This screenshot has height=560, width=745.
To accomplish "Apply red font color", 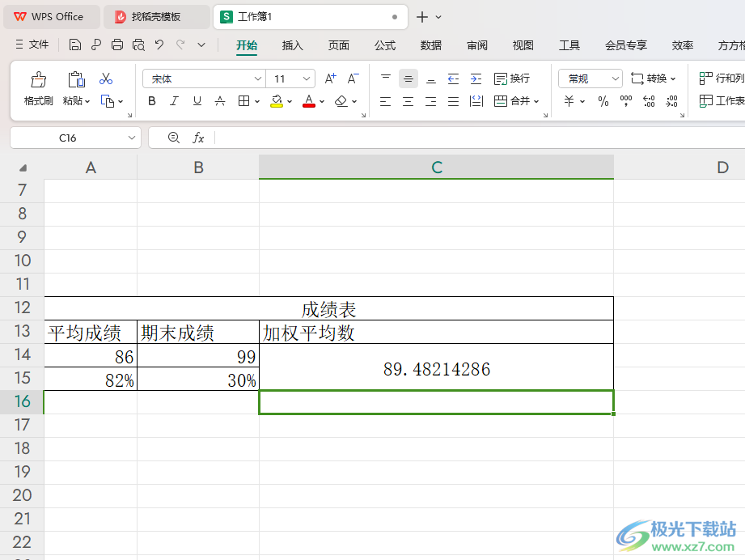I will point(309,101).
